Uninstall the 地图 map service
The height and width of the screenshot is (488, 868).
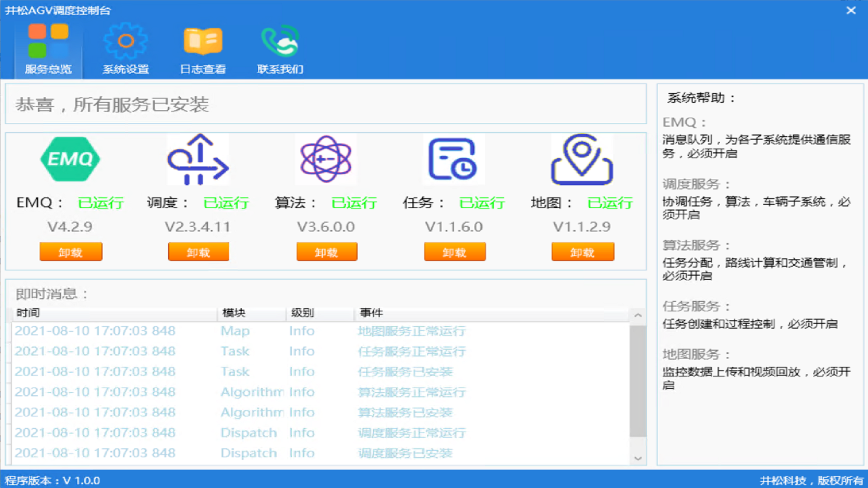pyautogui.click(x=582, y=252)
